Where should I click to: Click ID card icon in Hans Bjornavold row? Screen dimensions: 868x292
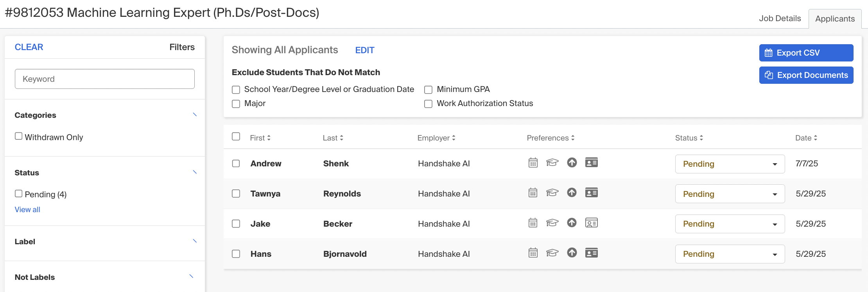[592, 253]
